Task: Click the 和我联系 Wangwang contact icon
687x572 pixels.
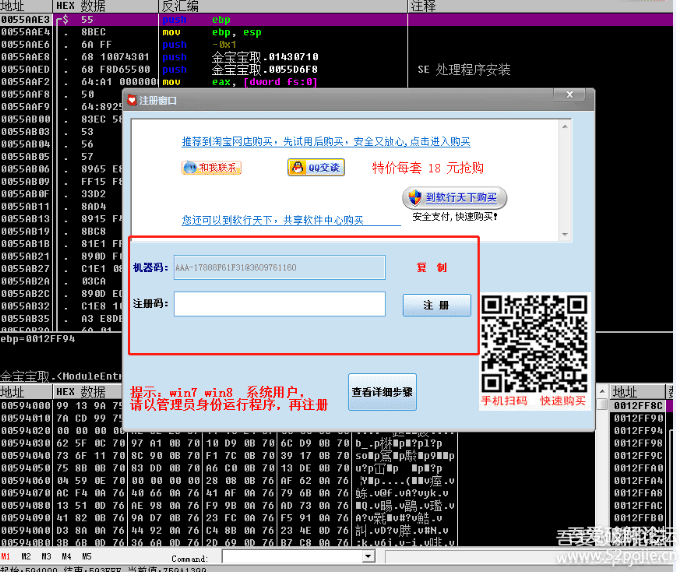Action: coord(211,168)
